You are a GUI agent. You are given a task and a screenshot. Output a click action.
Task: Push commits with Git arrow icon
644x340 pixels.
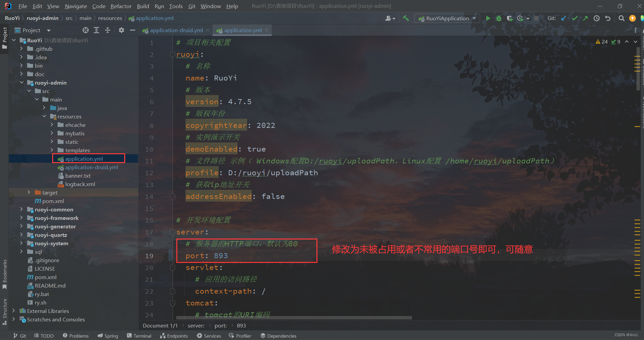(585, 18)
